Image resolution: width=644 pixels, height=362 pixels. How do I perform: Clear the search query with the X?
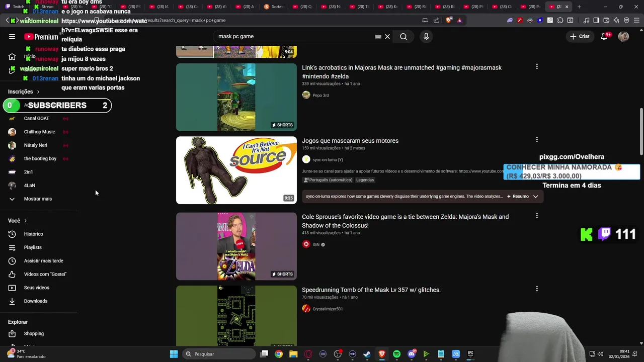tap(387, 37)
